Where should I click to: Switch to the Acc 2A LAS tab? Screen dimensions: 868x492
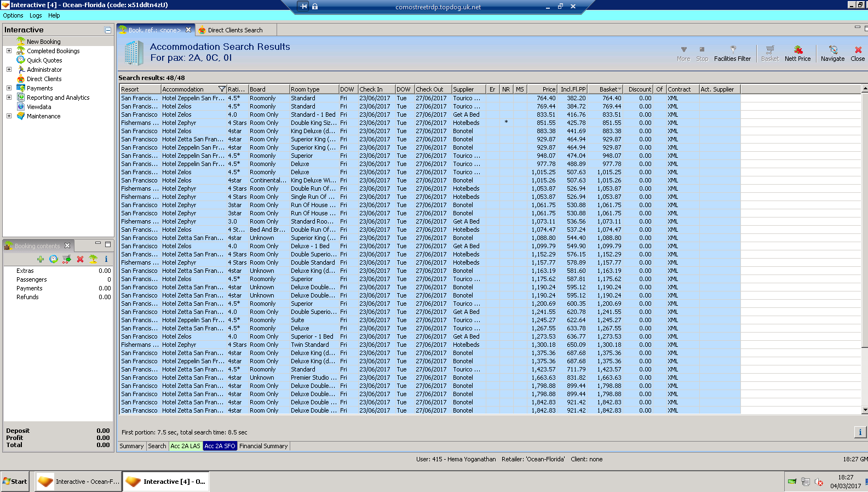point(186,446)
